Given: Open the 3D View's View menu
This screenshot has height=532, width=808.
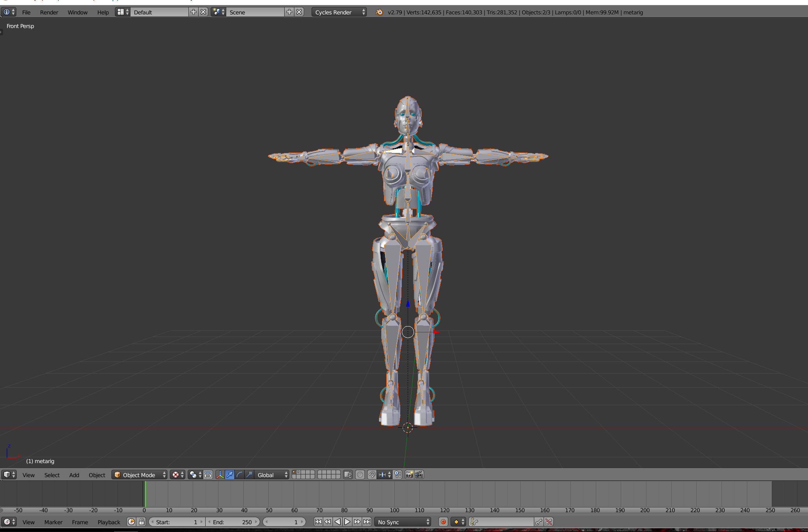Looking at the screenshot, I should tap(28, 475).
